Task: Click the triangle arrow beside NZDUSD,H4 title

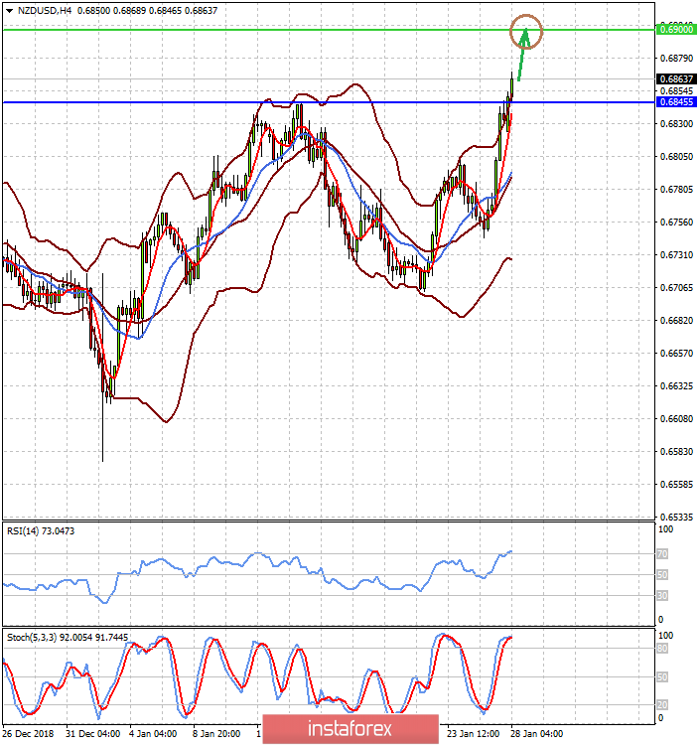Action: coord(9,8)
